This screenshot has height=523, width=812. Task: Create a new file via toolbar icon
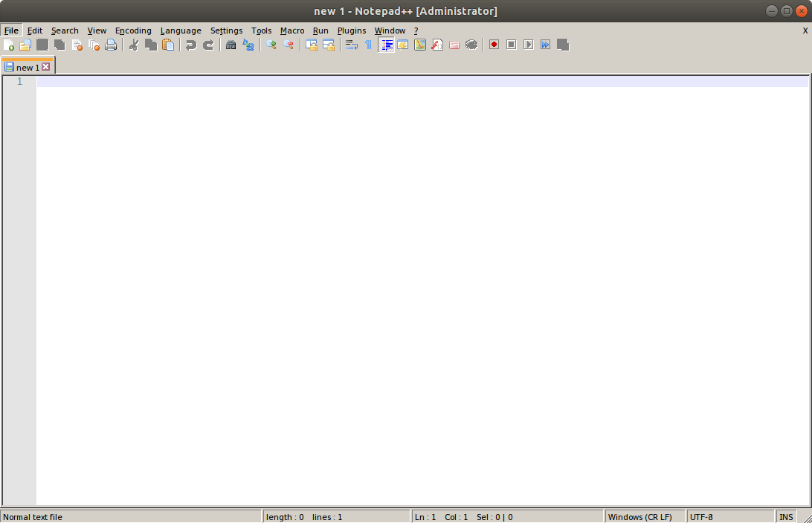[10, 45]
